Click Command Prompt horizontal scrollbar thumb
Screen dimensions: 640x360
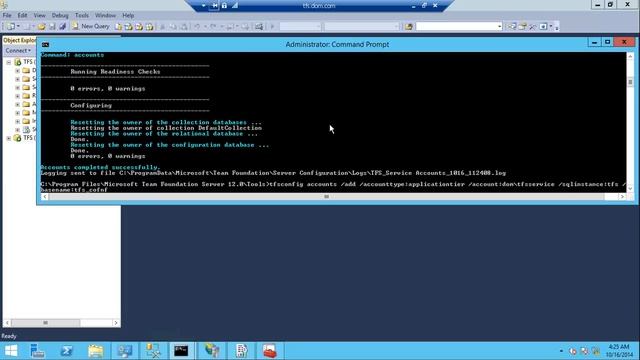pyautogui.click(x=326, y=197)
